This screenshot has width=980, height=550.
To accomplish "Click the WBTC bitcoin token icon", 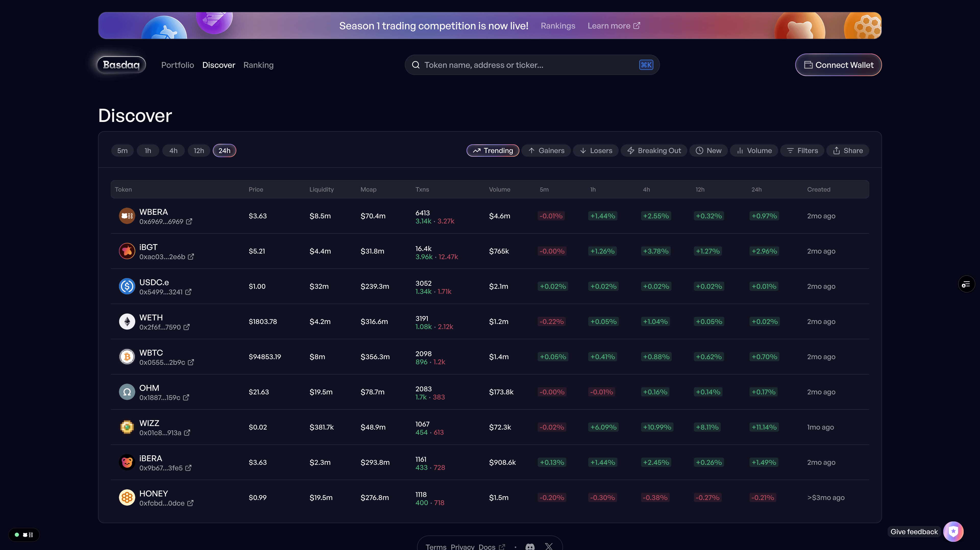I will point(127,357).
